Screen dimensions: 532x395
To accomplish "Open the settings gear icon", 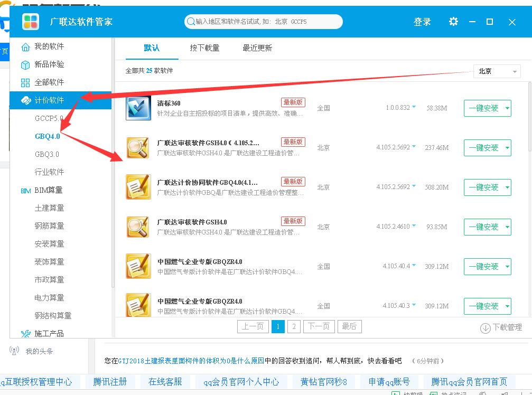I will tap(453, 22).
